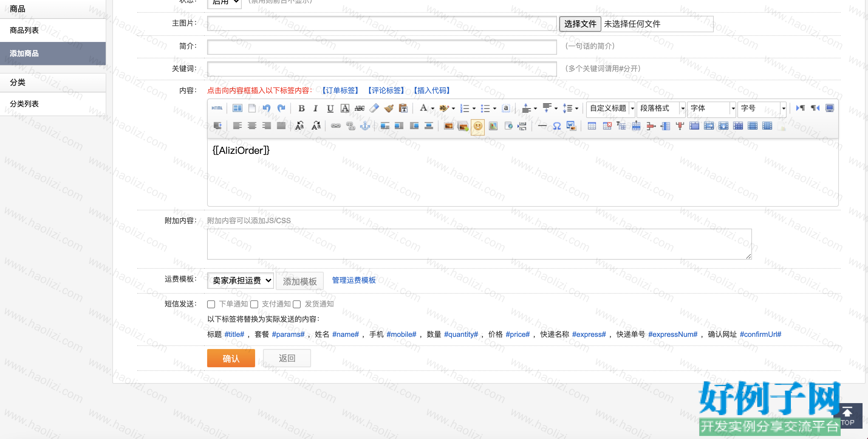The width and height of the screenshot is (868, 439).
Task: Click the 返回 button
Action: pos(287,358)
